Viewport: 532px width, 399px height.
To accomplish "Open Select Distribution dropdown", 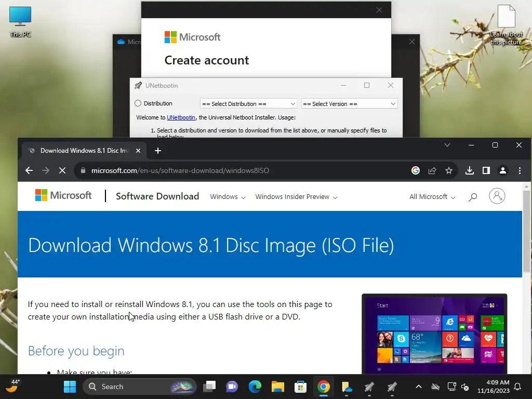I will point(249,104).
